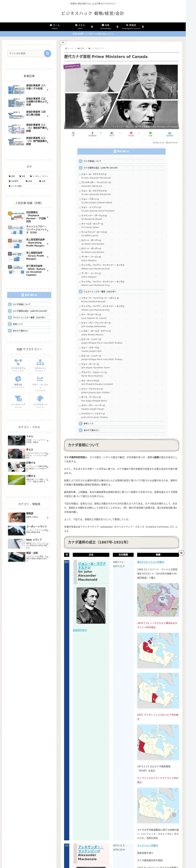
Task: Click the 投資 tag
Action: pos(12,176)
